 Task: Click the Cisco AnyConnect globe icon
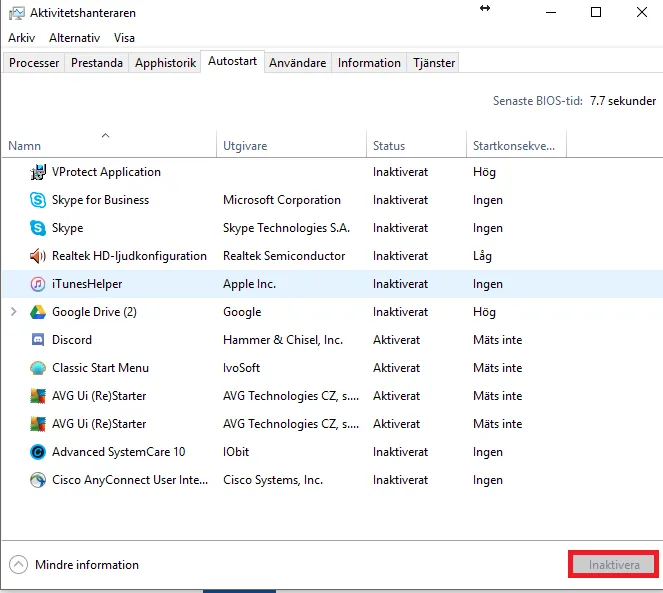click(x=38, y=480)
